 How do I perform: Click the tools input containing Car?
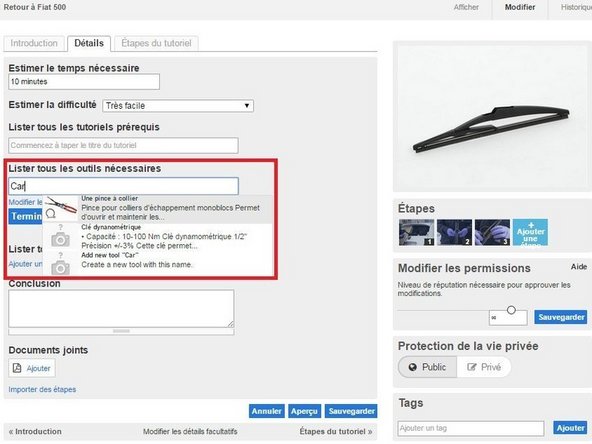(x=123, y=186)
